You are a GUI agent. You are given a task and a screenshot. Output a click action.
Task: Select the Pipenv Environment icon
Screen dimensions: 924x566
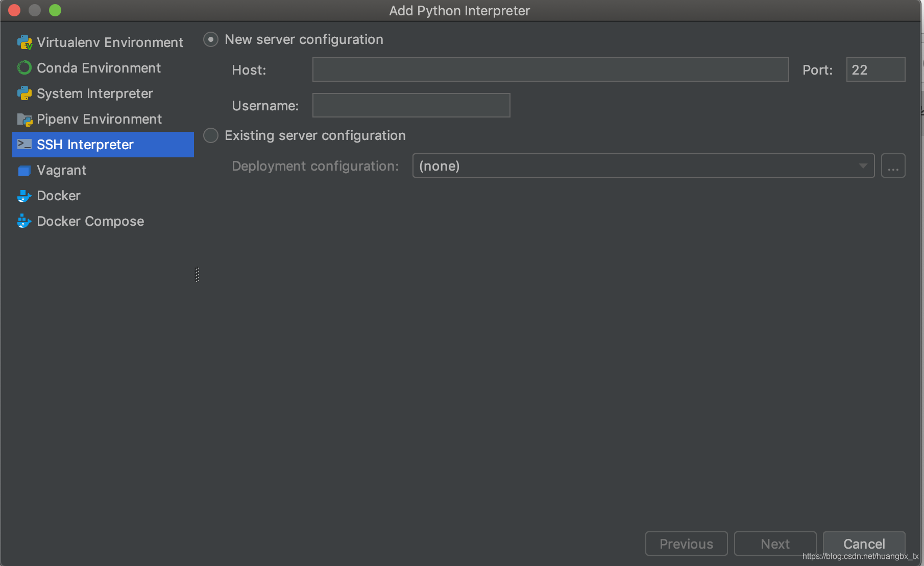point(24,119)
